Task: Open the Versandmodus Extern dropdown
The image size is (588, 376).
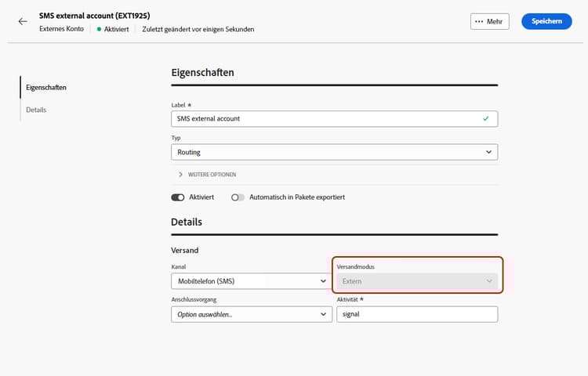Action: [417, 280]
